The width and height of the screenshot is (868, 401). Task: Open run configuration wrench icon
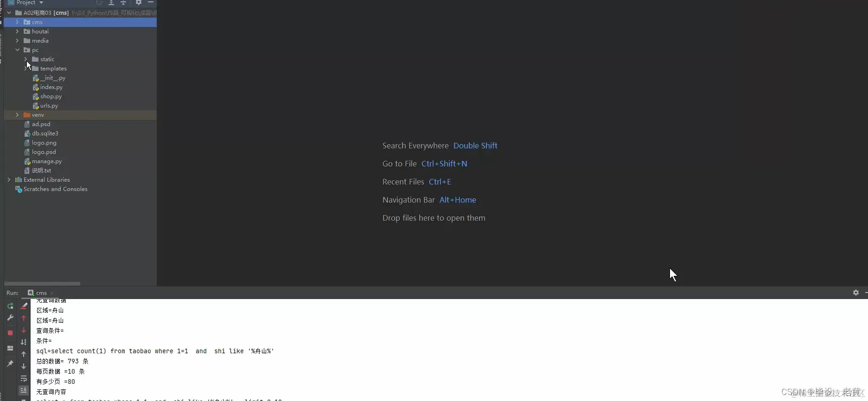(x=10, y=318)
